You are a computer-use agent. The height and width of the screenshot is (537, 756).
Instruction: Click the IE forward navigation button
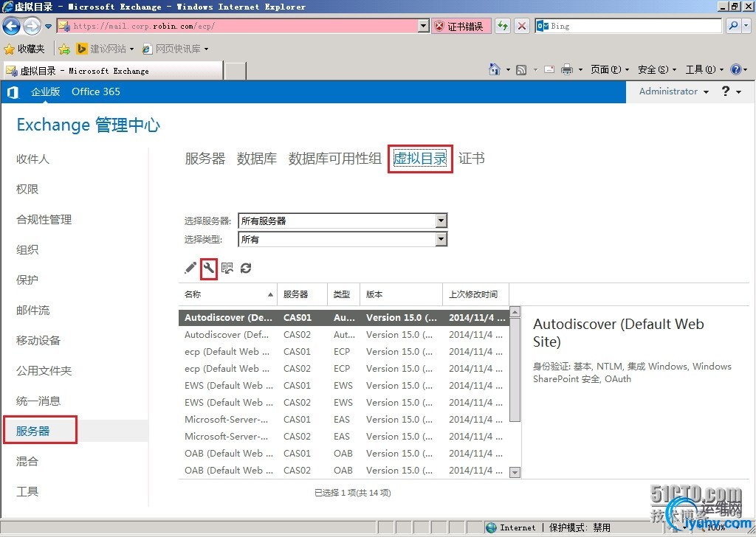coord(32,26)
